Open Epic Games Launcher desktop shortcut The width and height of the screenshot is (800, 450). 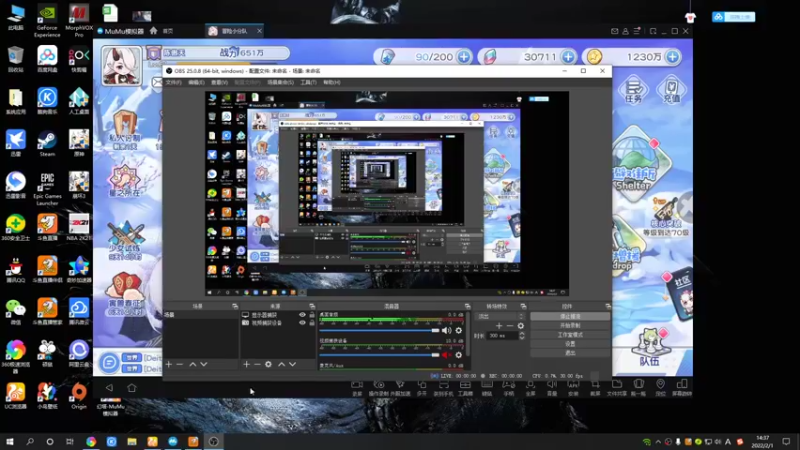tap(47, 189)
